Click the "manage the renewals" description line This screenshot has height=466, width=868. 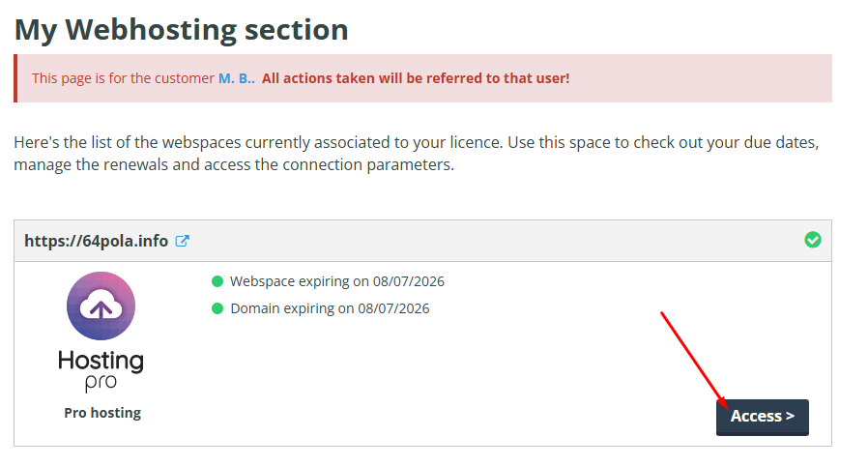coord(234,165)
